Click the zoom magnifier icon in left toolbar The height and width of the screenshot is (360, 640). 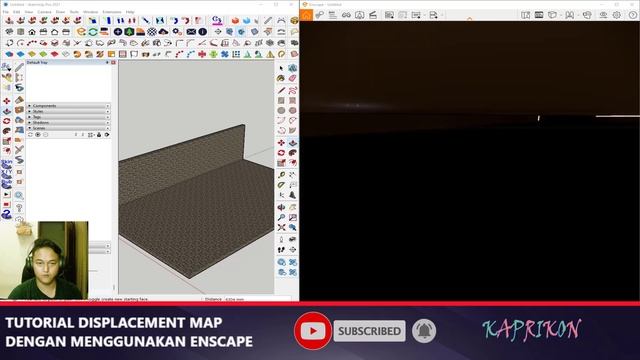[19, 196]
